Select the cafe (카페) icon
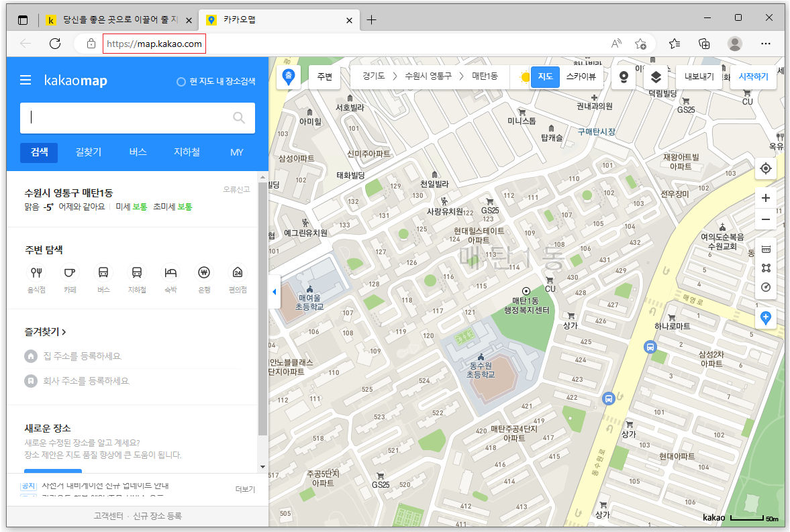790x532 pixels. tap(70, 272)
